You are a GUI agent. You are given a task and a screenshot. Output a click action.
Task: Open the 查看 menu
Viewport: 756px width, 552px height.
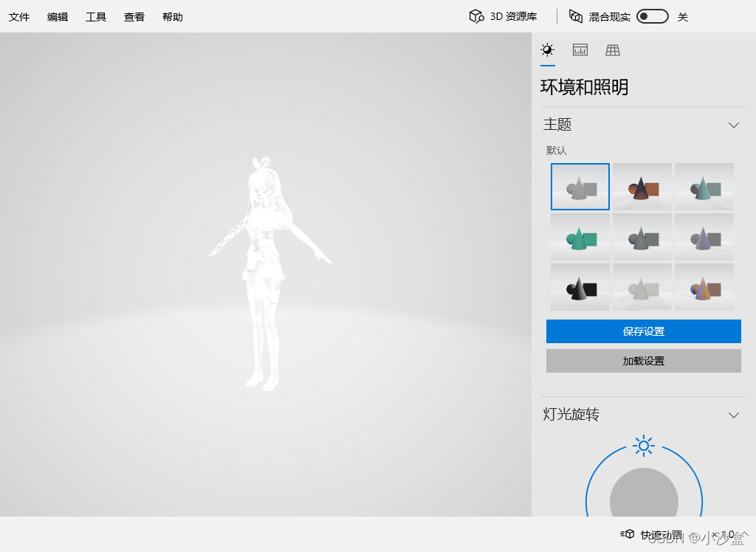tap(134, 17)
